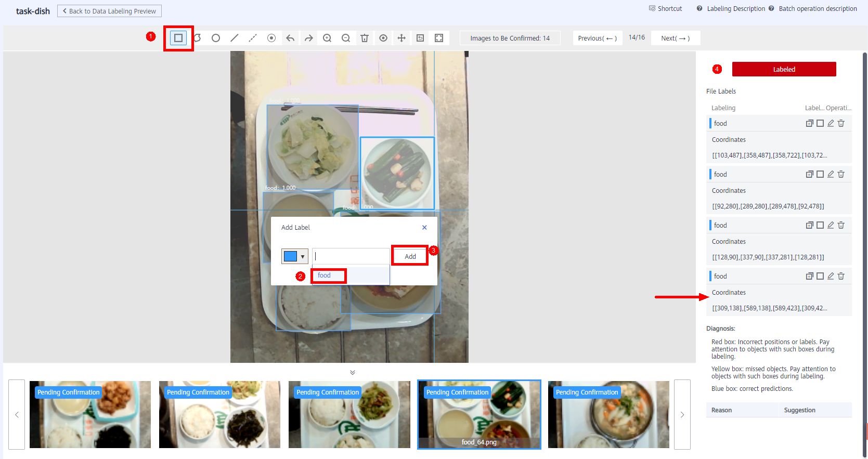Delete the last food label in list
868x459 pixels.
[x=841, y=276]
